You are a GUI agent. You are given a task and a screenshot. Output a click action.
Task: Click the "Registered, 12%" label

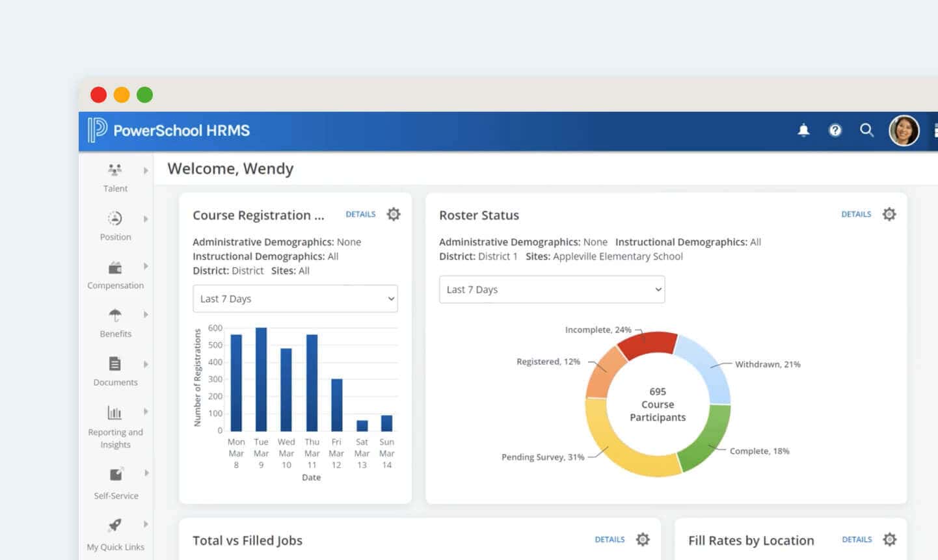click(x=548, y=362)
